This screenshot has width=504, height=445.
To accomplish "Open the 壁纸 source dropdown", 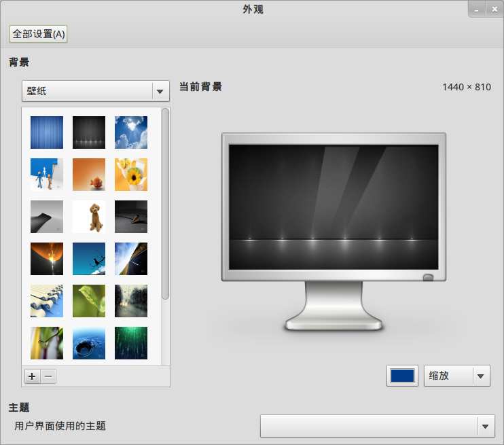I will [96, 91].
